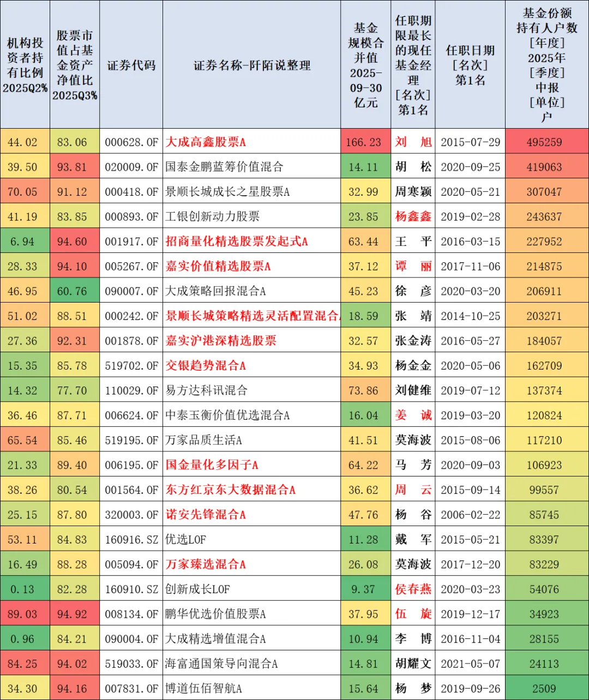
Task: Select fund 国金量化多因子A
Action: click(x=212, y=465)
